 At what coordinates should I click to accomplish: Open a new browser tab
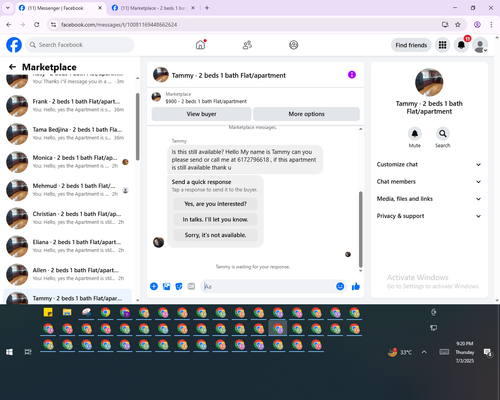(x=207, y=8)
